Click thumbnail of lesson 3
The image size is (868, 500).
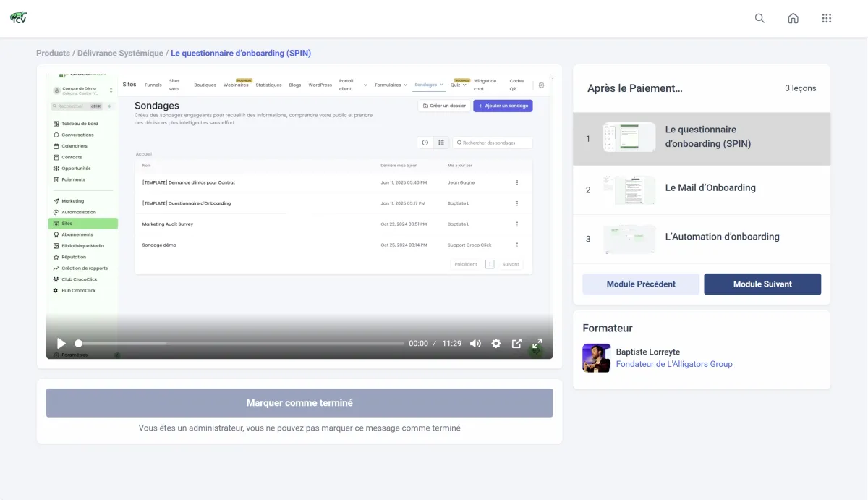(629, 239)
